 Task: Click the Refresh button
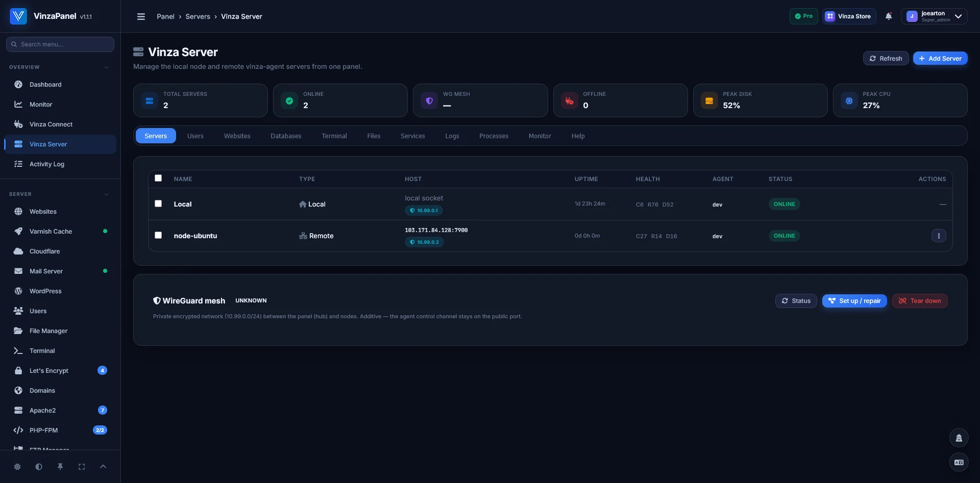coord(886,58)
